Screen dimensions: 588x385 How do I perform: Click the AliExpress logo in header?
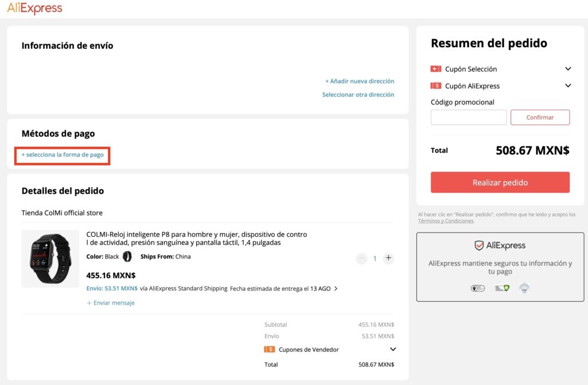click(34, 8)
